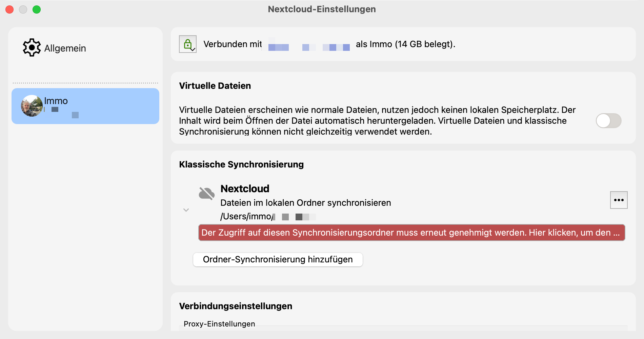
Task: Click the bold Nextcloud folder title
Action: click(245, 188)
